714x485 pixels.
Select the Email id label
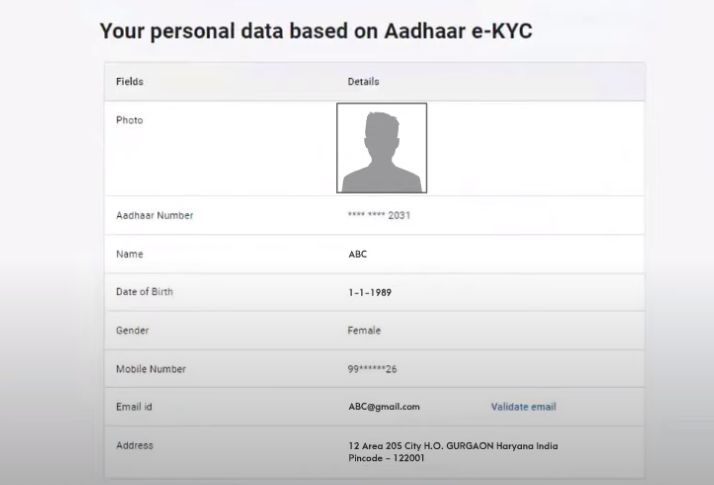[134, 407]
